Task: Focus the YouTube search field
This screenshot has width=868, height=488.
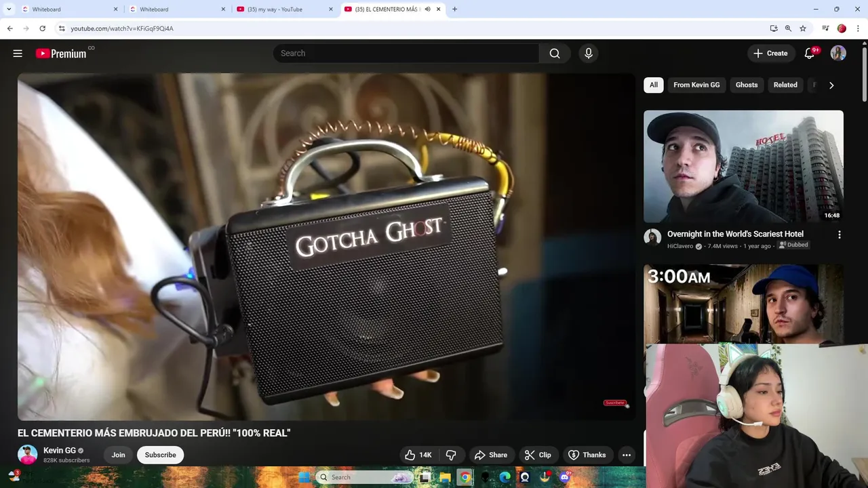Action: point(407,54)
